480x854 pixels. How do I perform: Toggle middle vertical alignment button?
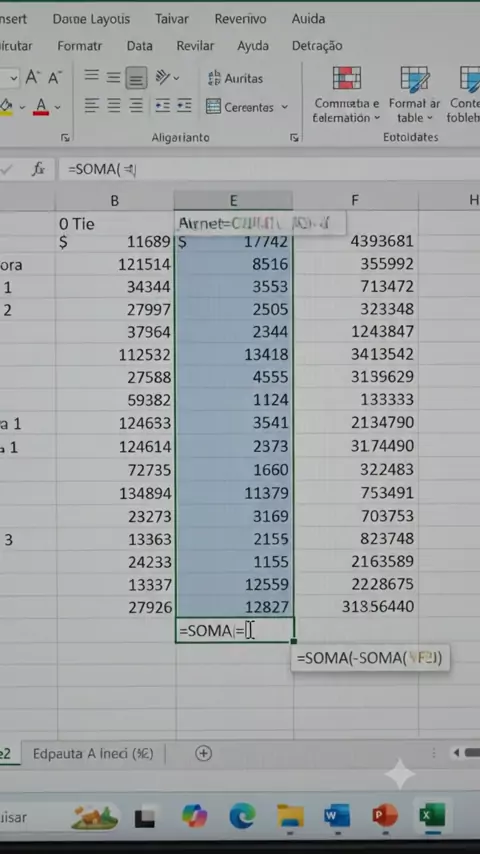[113, 78]
